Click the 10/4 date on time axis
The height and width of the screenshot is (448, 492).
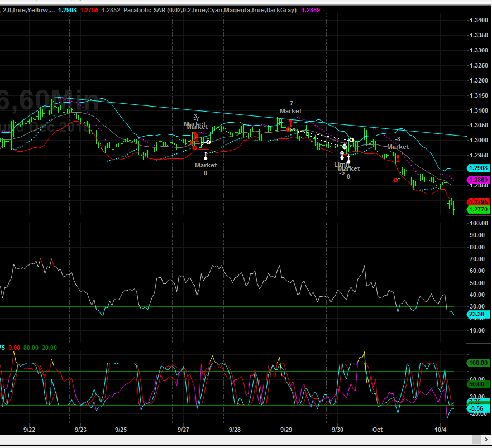(441, 430)
